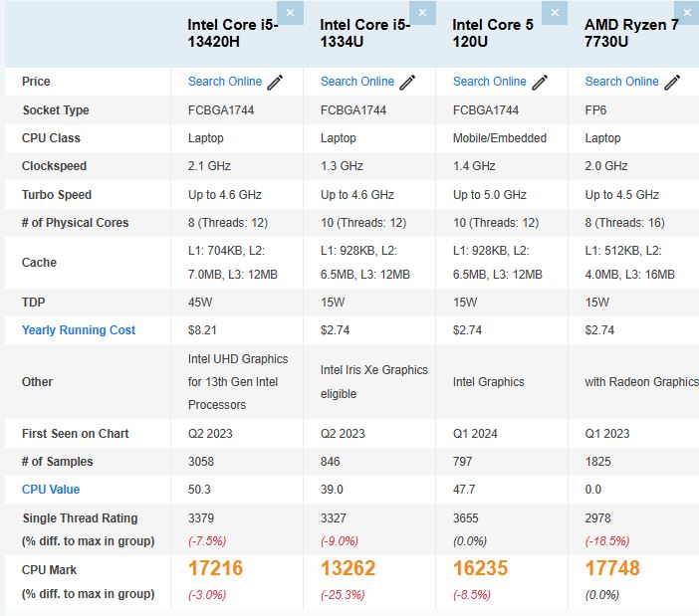Screen dimensions: 699x616
Task: Click the CPU Value link
Action: click(x=51, y=490)
